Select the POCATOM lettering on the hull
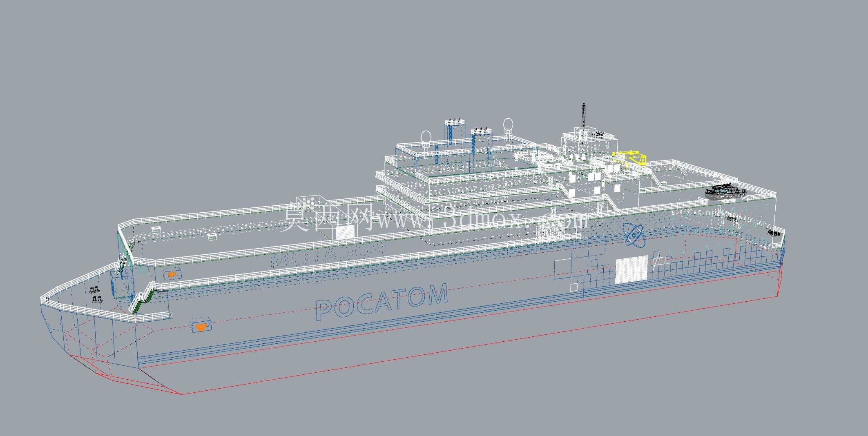Screen dimensions: 868x436 (x=382, y=302)
